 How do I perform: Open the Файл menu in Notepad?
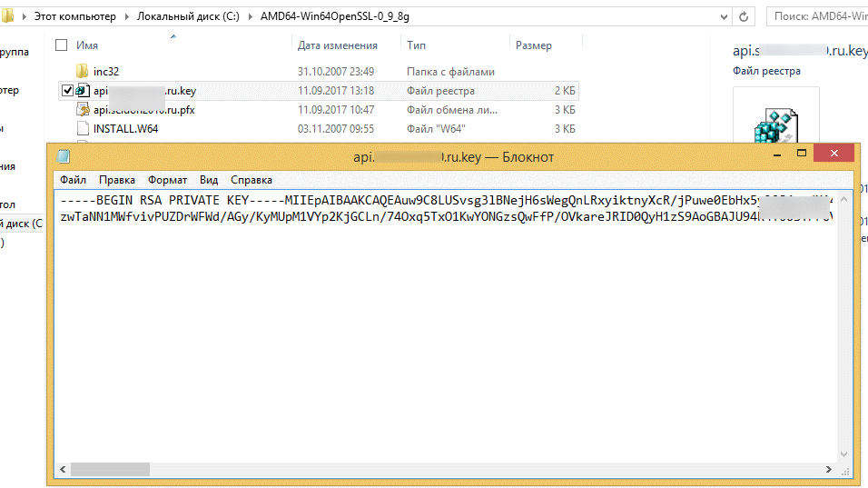point(74,180)
